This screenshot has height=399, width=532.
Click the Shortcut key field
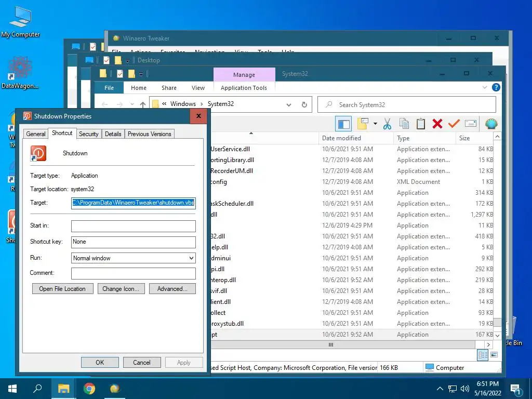[134, 242]
